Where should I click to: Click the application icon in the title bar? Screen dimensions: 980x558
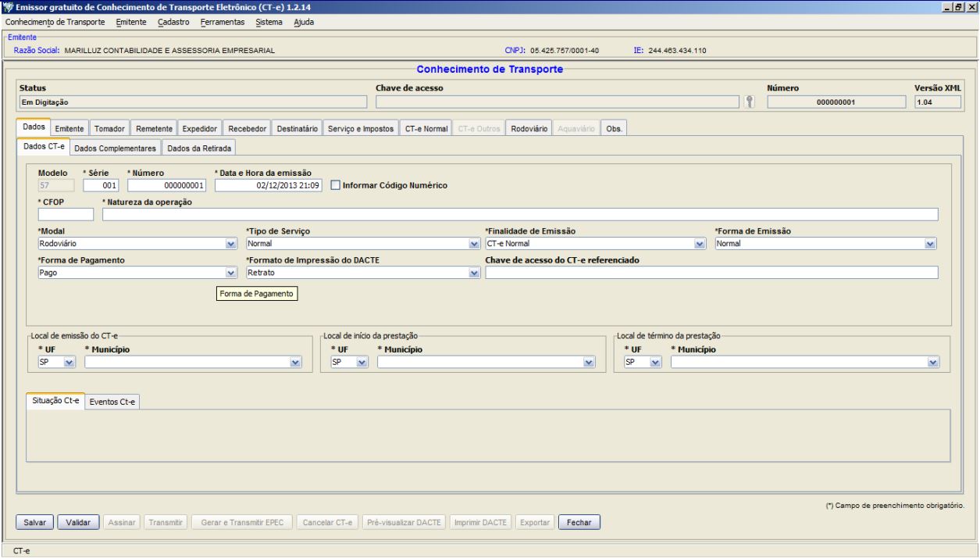[x=8, y=7]
